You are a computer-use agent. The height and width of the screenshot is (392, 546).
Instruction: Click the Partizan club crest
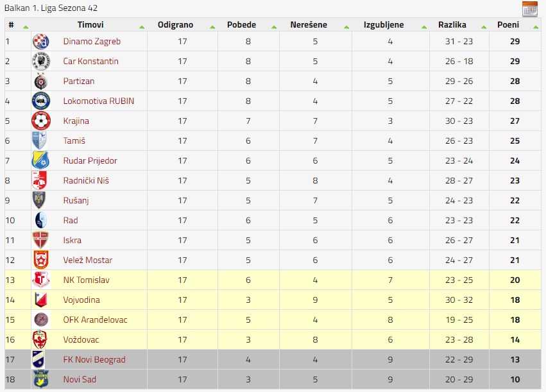click(40, 81)
